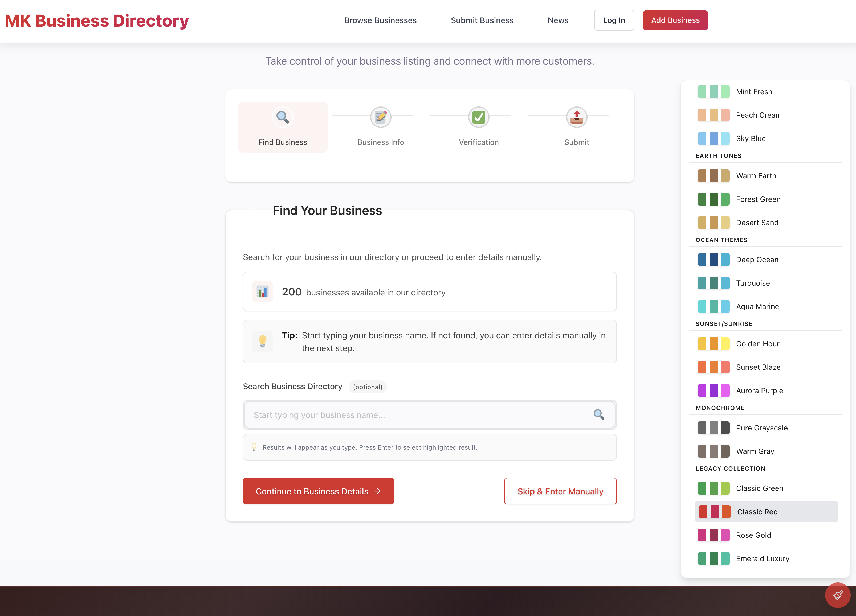Select the Classic Red theme
This screenshot has width=856, height=616.
(x=757, y=511)
